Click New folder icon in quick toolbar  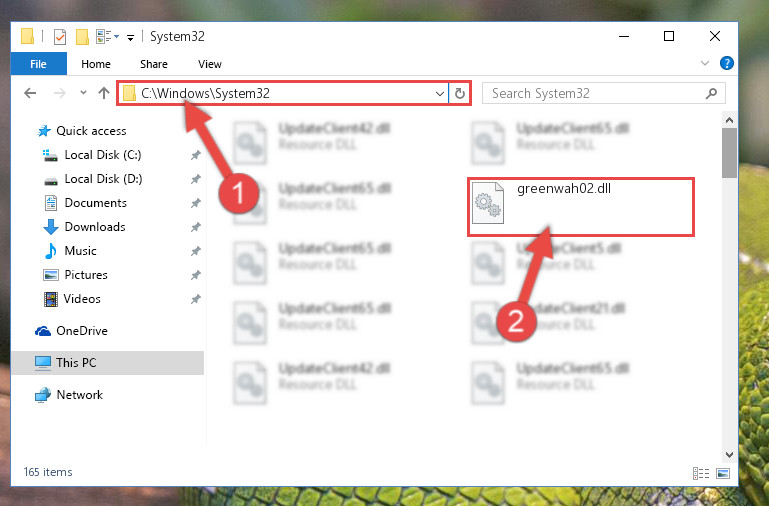(x=82, y=37)
